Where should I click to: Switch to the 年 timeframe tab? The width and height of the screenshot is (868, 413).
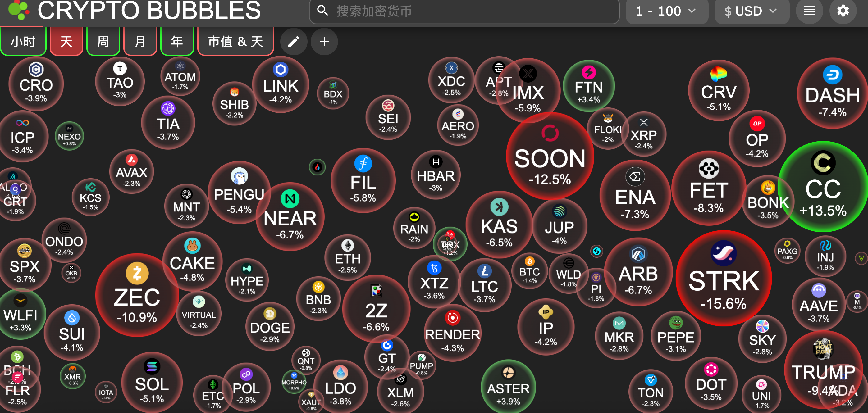point(177,42)
